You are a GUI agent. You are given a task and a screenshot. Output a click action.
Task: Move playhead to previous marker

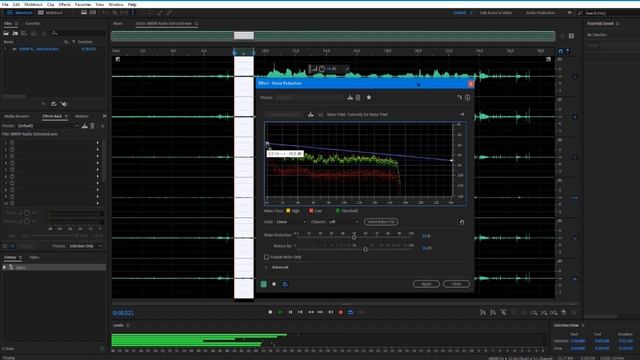(300, 312)
